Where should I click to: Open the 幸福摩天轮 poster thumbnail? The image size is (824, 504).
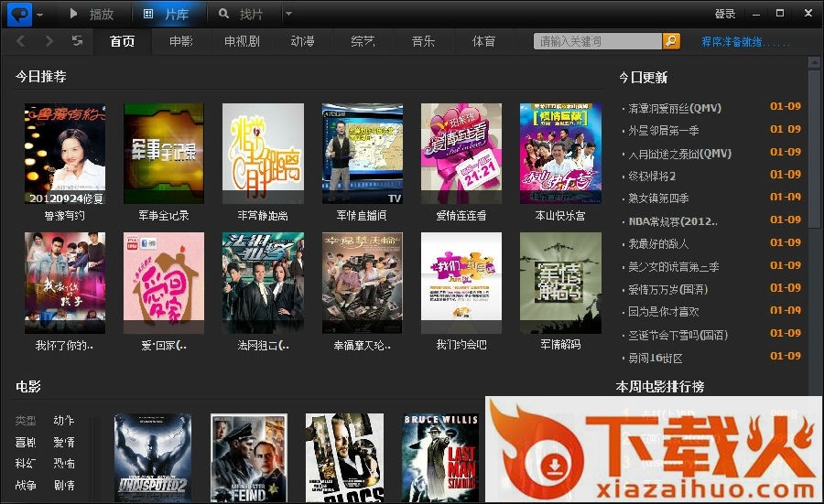click(362, 283)
